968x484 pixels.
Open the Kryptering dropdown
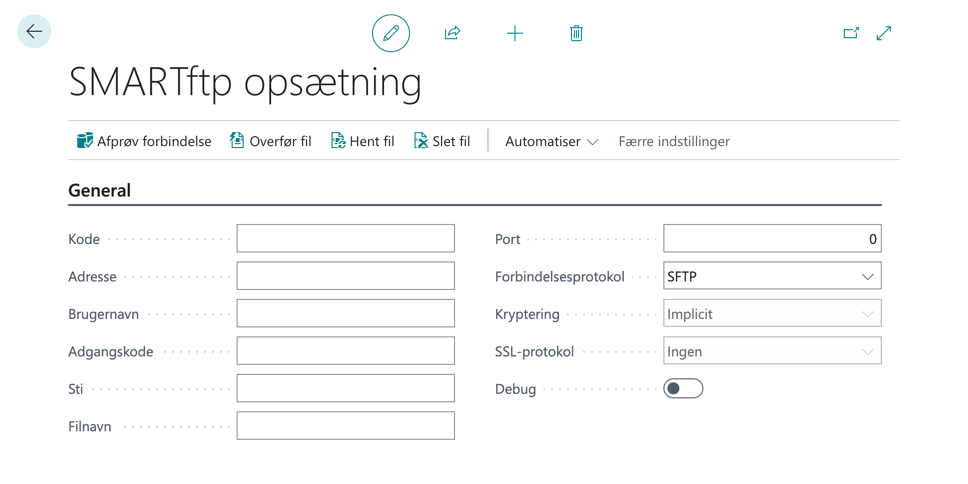tap(772, 314)
